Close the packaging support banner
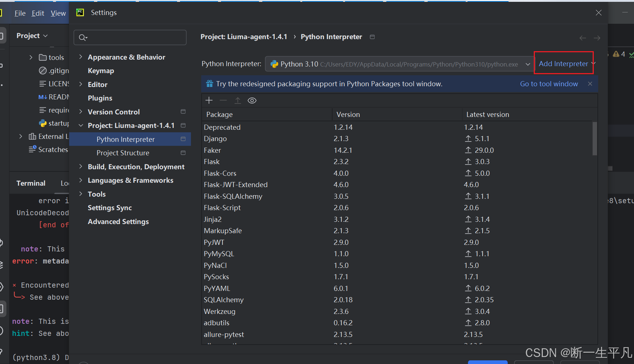The height and width of the screenshot is (364, 634). (x=590, y=84)
